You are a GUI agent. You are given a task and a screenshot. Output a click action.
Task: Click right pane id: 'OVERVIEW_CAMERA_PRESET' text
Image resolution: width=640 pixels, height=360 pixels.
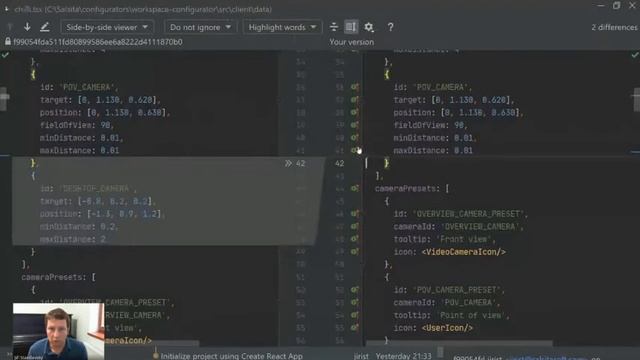461,214
